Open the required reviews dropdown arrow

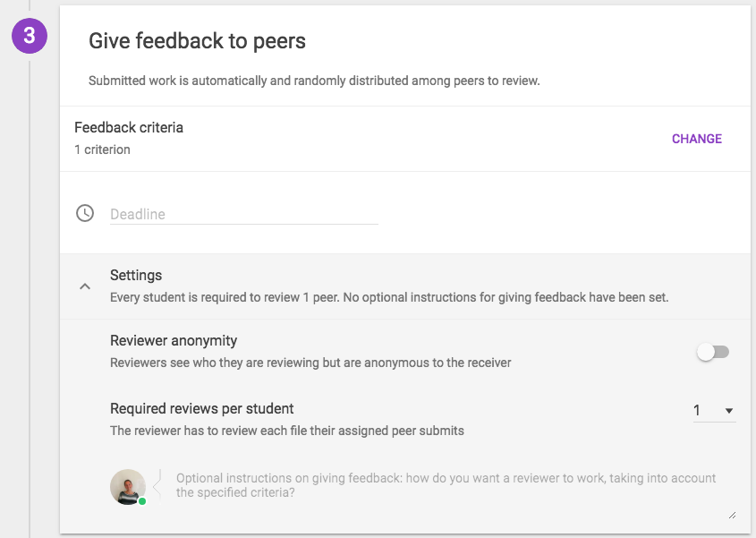729,411
